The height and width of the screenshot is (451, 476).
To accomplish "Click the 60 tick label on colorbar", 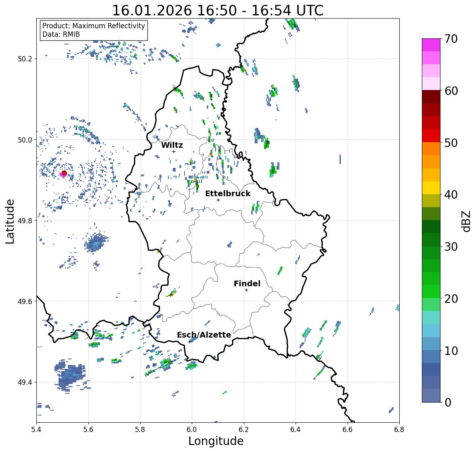I will (x=451, y=91).
